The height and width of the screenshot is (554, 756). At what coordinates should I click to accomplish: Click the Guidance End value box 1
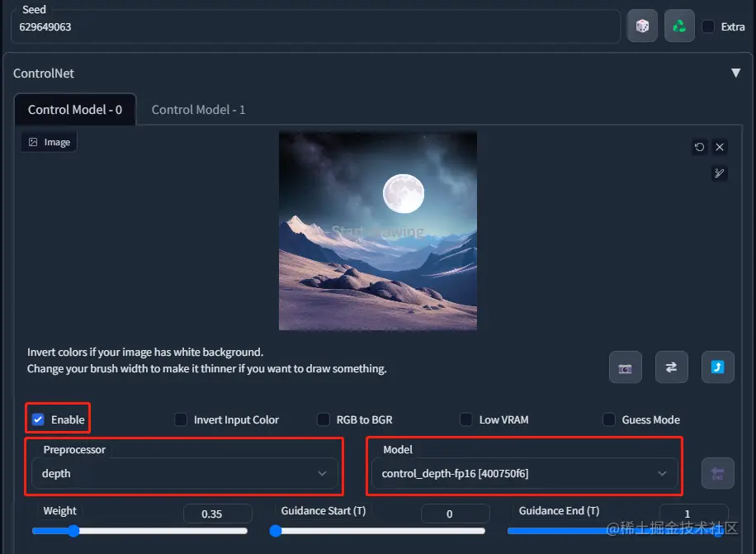(x=693, y=514)
